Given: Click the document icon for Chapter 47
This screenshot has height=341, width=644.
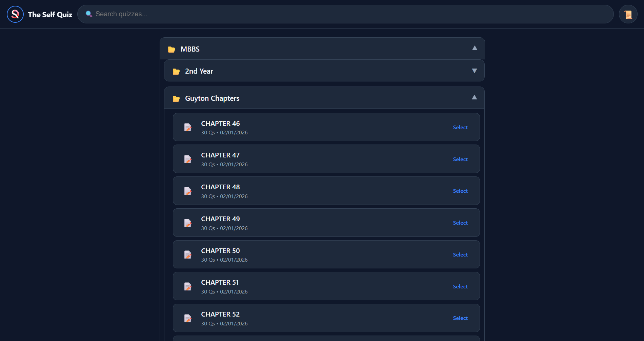Looking at the screenshot, I should point(188,159).
